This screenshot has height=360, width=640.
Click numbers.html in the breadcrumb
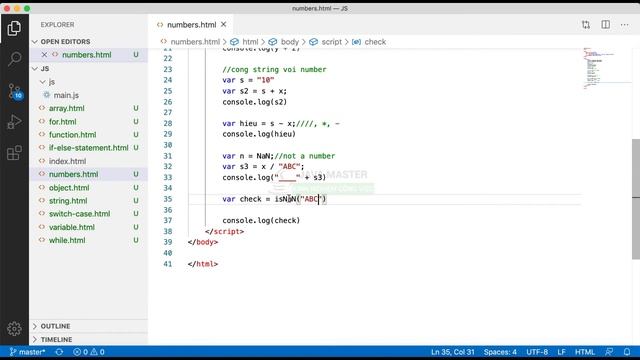click(195, 42)
